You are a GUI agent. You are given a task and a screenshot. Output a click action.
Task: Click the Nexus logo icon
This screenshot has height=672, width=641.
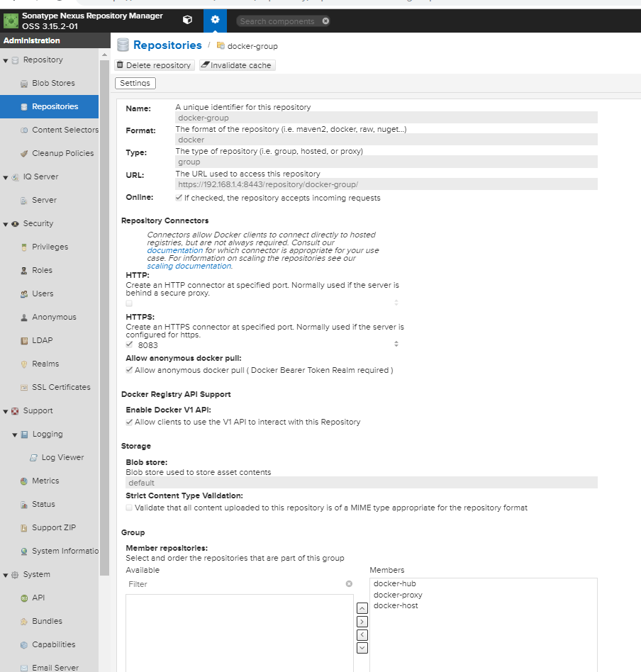click(x=11, y=21)
